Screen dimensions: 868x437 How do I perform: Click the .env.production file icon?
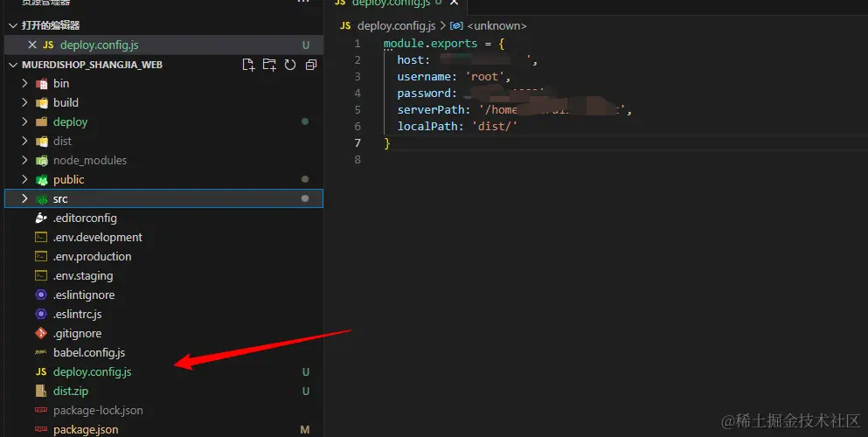[x=41, y=257]
